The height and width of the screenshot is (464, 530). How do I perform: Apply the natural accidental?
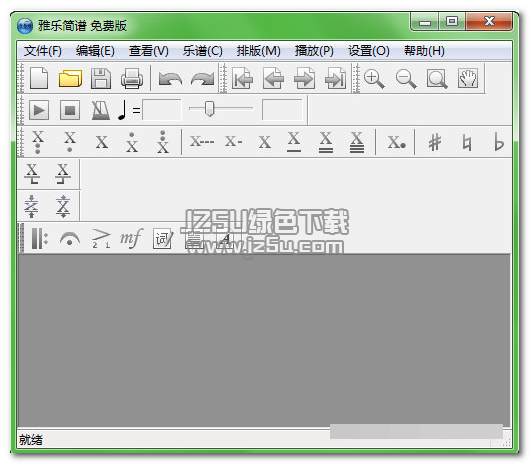pos(467,142)
